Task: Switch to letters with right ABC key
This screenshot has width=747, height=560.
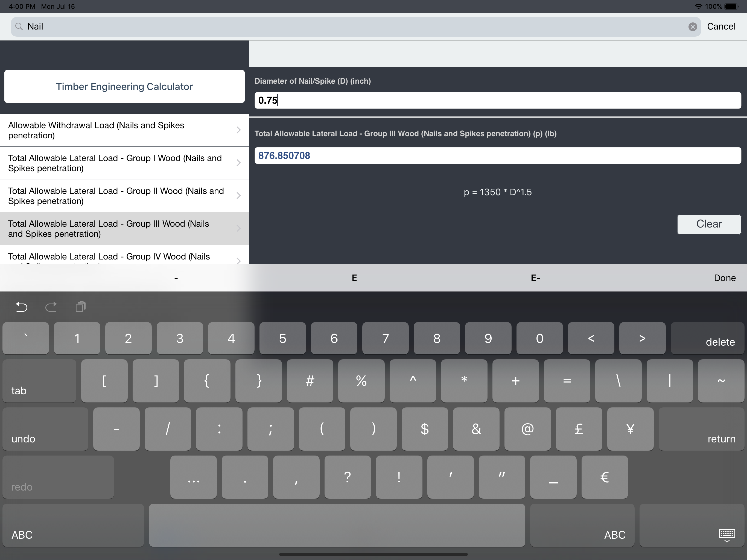Action: coord(582,526)
